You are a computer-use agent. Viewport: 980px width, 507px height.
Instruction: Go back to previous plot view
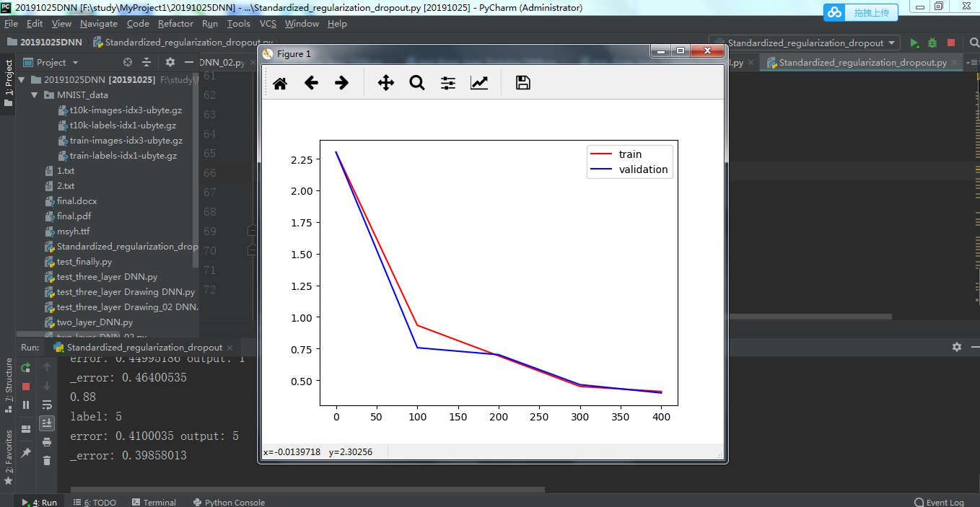[311, 84]
